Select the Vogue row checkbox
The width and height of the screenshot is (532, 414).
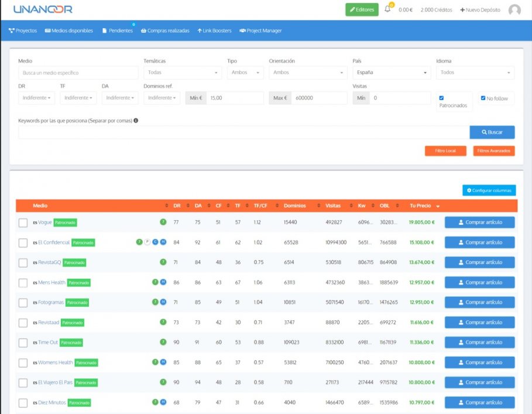click(x=23, y=223)
